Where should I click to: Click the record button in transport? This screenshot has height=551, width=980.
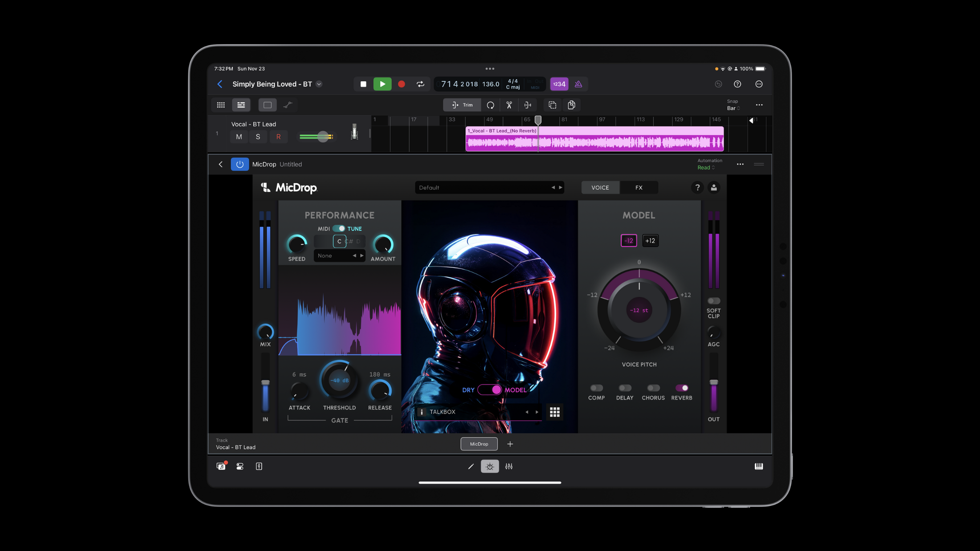[x=401, y=84]
